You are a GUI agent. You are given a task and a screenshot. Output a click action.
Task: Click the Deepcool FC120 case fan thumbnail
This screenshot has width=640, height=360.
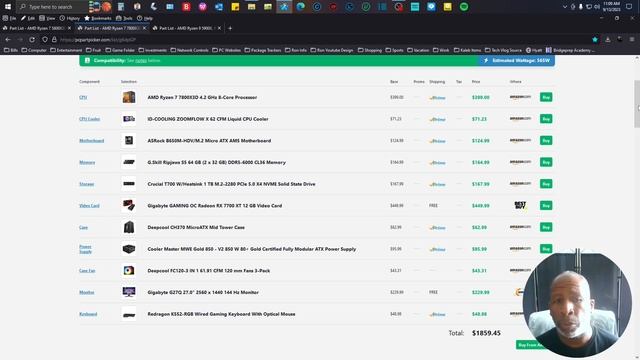click(x=129, y=271)
